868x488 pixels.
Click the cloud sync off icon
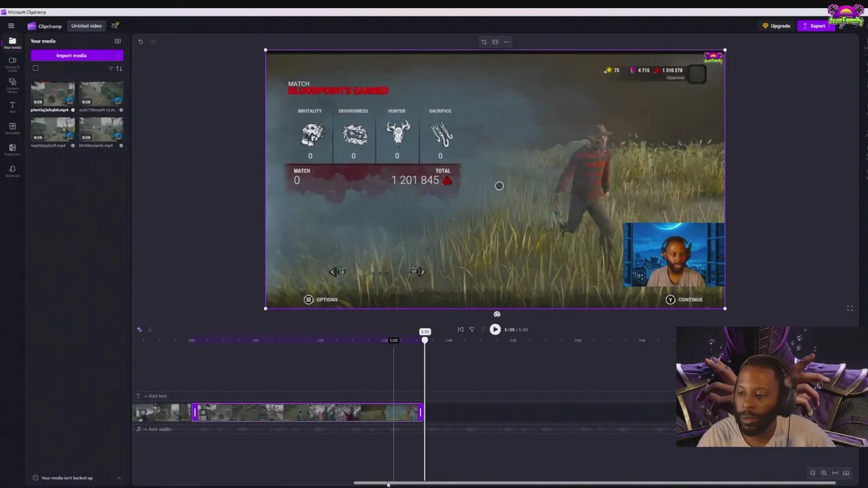pyautogui.click(x=115, y=26)
